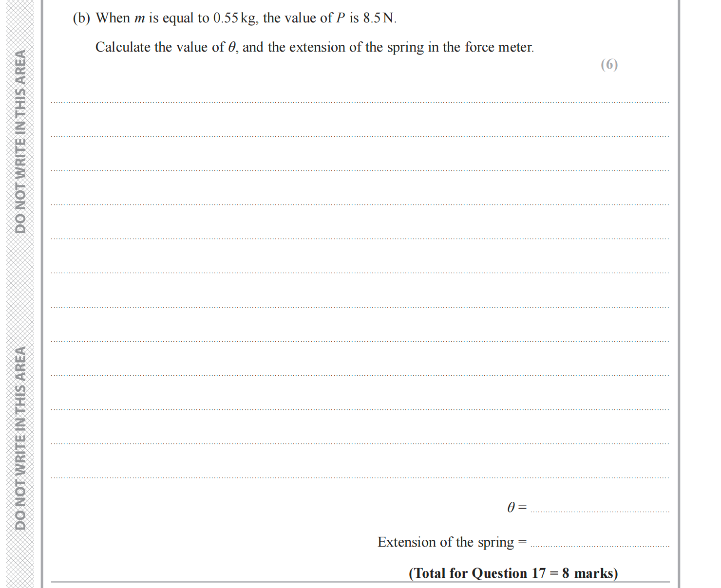This screenshot has width=721, height=588.
Task: Click the Total for Question 17 text
Action: click(x=513, y=573)
